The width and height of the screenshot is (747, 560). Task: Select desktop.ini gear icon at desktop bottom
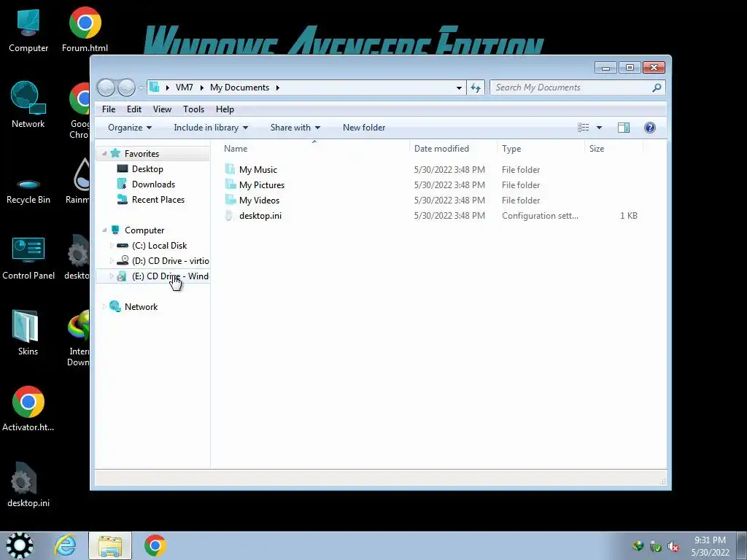tap(28, 485)
